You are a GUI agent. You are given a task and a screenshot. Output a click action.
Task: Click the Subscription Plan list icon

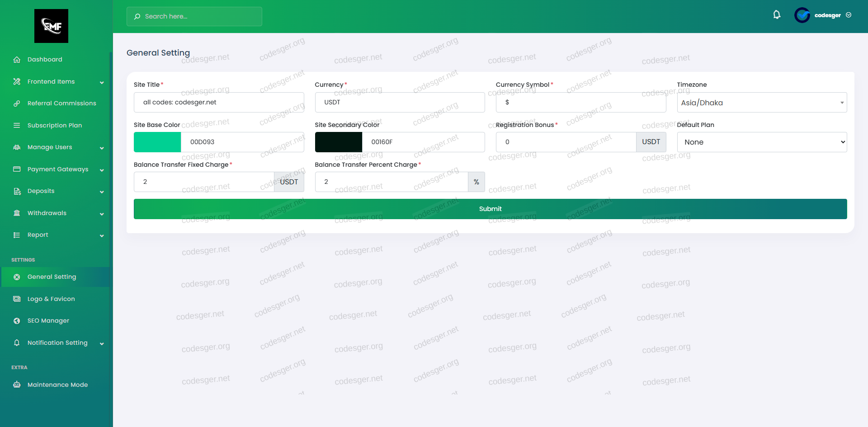click(17, 126)
